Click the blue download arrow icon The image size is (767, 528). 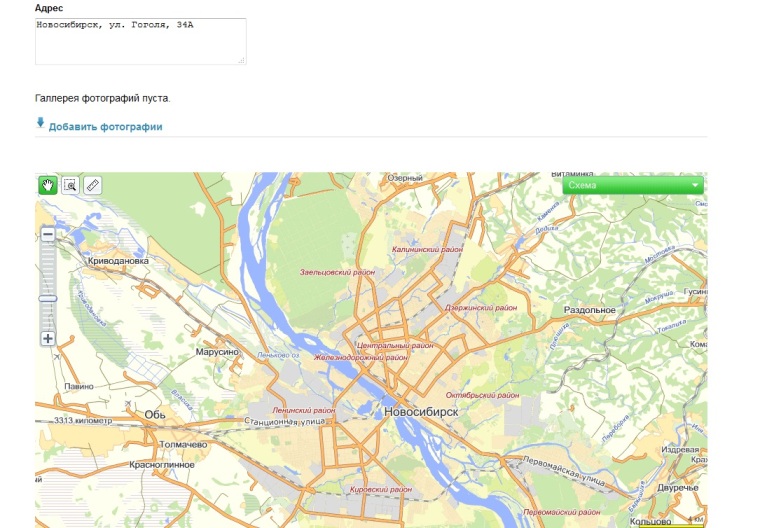41,122
